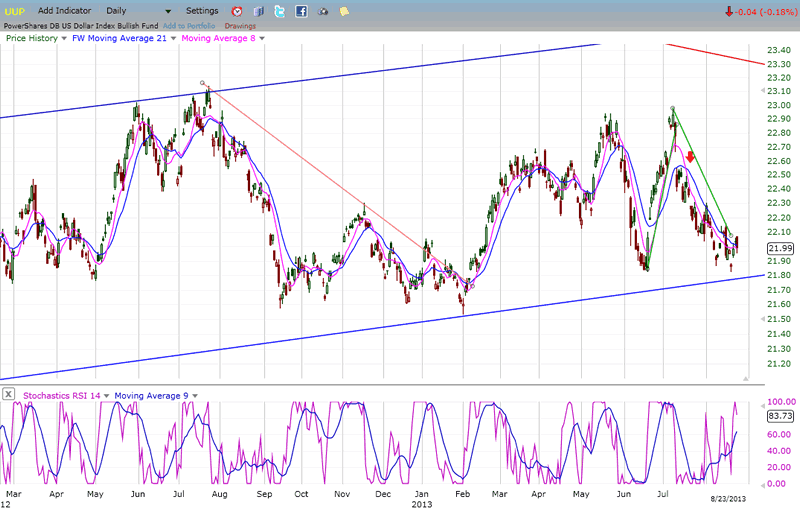Screen dimensions: 800x508
Task: Share chart via Twitter icon
Action: pyautogui.click(x=280, y=11)
